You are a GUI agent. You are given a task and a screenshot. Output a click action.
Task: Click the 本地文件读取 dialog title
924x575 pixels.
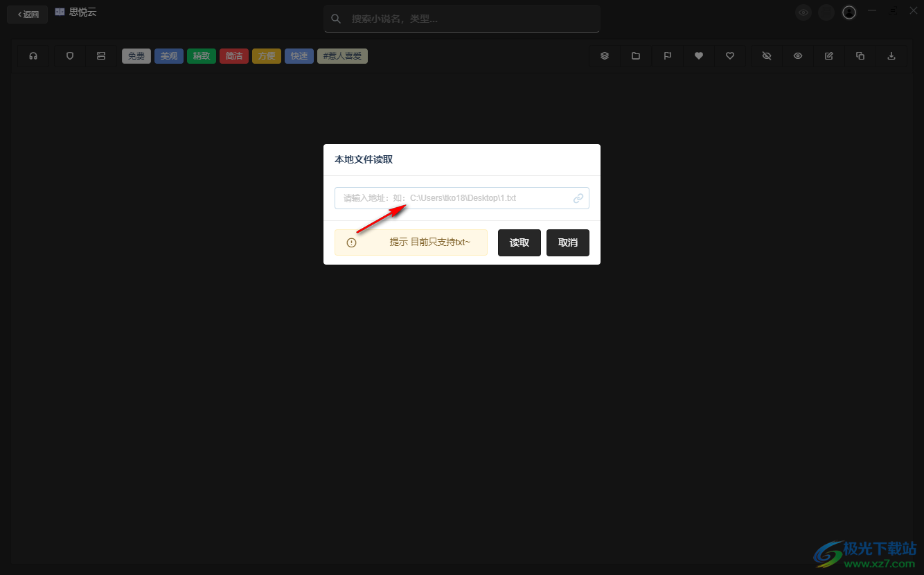pos(364,159)
